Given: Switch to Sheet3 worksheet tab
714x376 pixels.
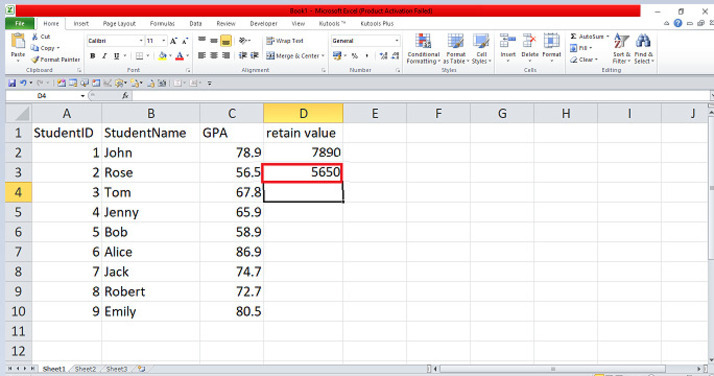Looking at the screenshot, I should click(x=117, y=369).
